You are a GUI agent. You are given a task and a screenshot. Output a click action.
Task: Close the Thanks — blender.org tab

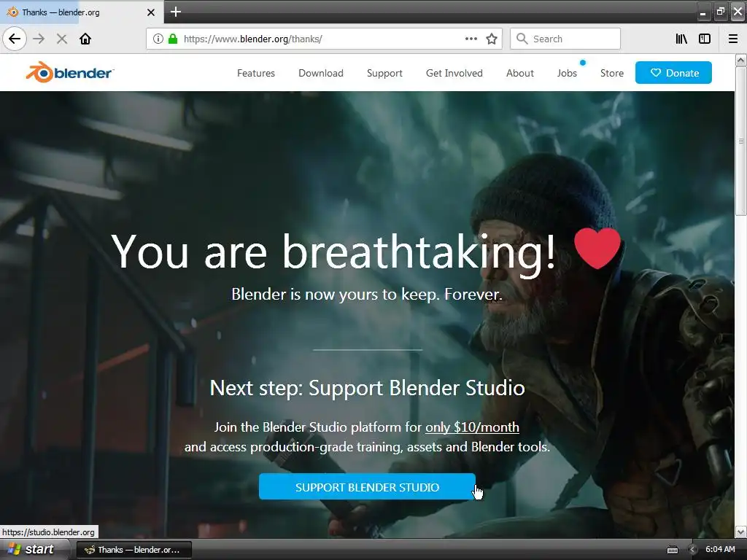(x=151, y=12)
